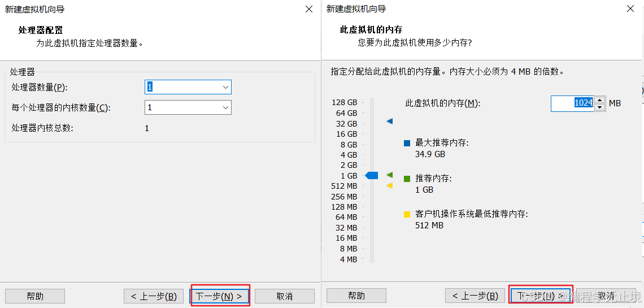The height and width of the screenshot is (308, 644).
Task: Click the 256 MB scale label
Action: pos(344,197)
